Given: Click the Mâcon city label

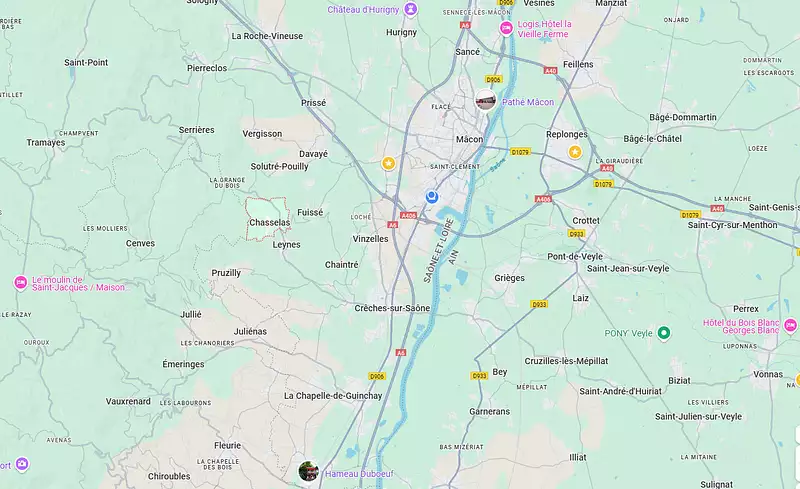Looking at the screenshot, I should tap(469, 139).
